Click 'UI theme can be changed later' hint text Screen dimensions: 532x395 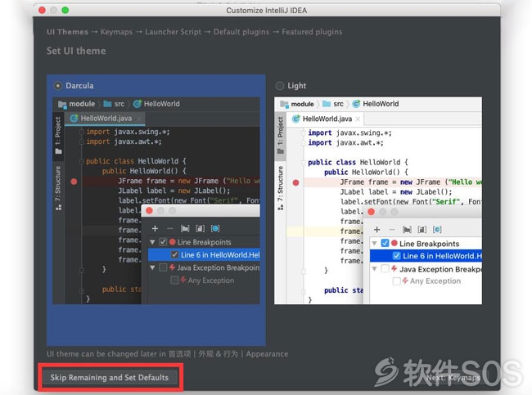pyautogui.click(x=168, y=354)
